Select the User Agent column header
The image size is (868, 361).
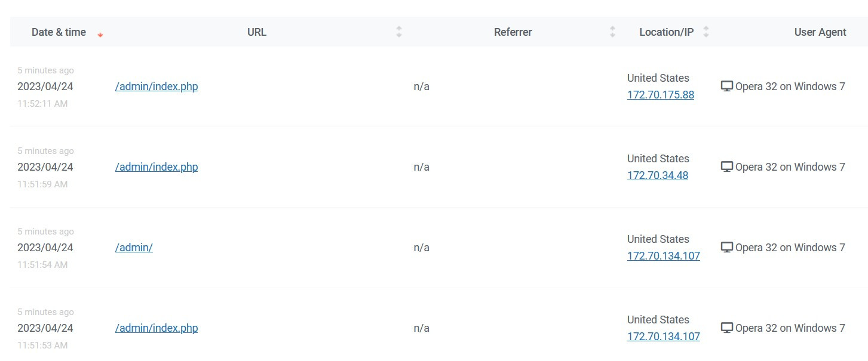(820, 32)
